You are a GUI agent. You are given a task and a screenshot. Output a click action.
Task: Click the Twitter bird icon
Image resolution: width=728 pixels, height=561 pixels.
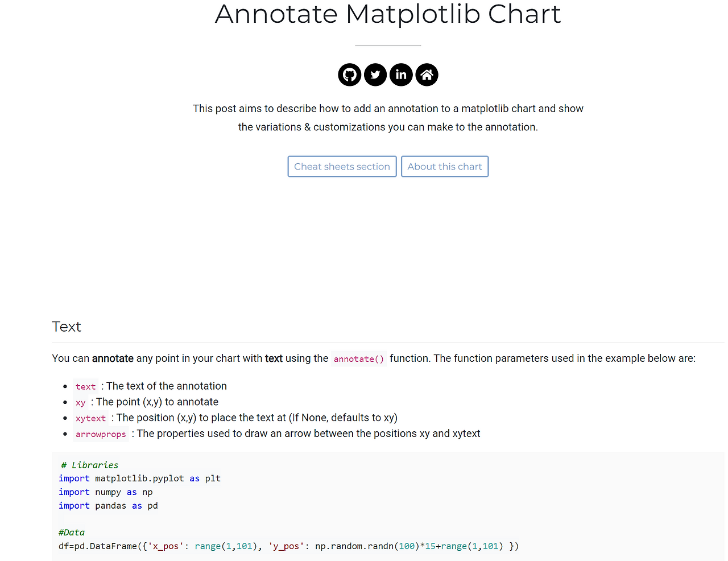[375, 75]
